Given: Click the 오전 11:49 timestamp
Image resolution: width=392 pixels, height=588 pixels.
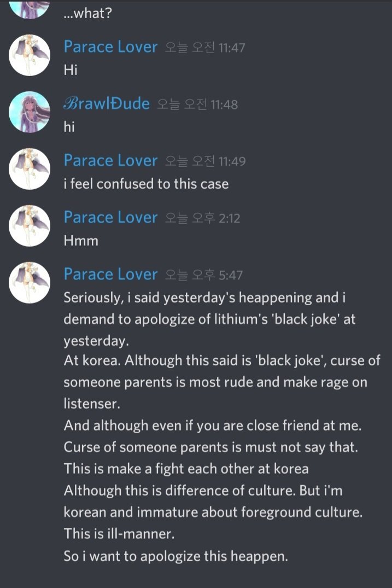Looking at the screenshot, I should click(206, 161).
